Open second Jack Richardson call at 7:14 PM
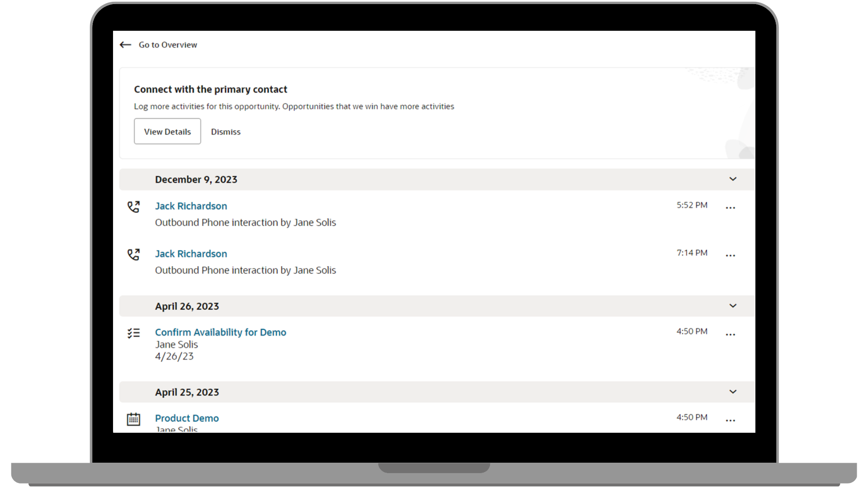 191,254
